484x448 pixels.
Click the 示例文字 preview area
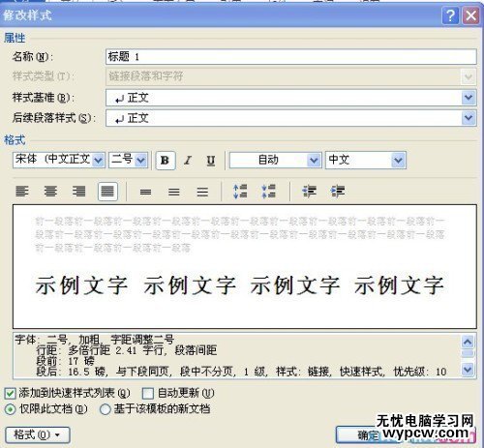(245, 266)
